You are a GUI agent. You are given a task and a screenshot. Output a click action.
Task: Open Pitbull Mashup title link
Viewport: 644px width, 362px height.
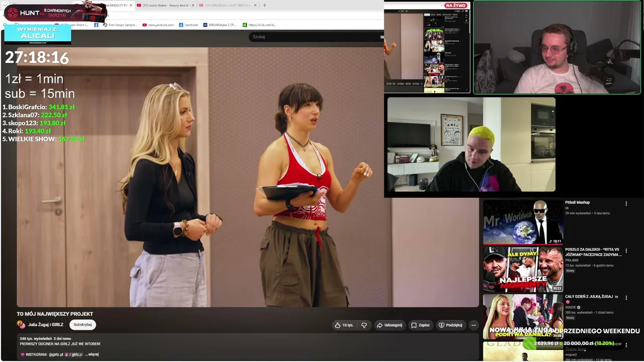(x=577, y=203)
